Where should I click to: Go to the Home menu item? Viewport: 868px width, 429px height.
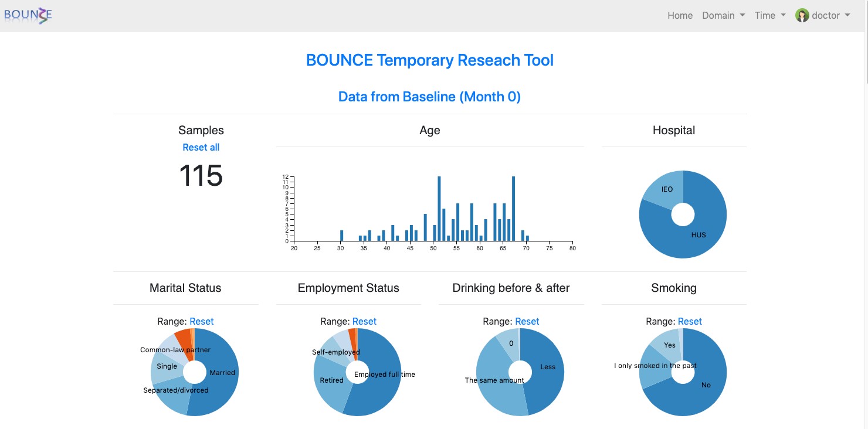pyautogui.click(x=680, y=16)
